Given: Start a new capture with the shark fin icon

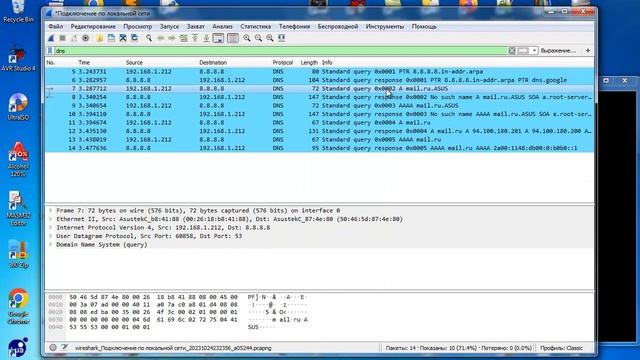Looking at the screenshot, I should pyautogui.click(x=51, y=38).
